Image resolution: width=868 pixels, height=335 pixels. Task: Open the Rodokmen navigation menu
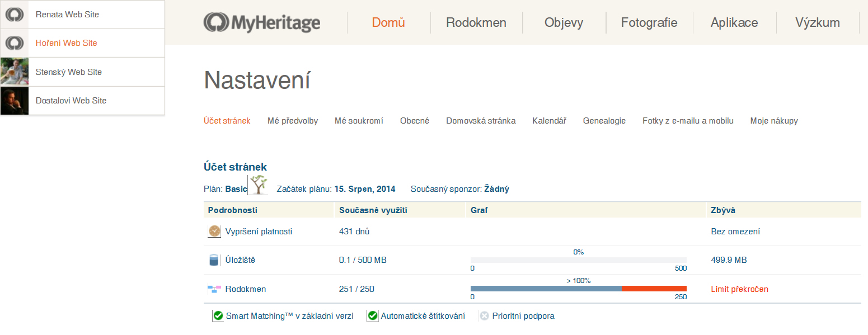pyautogui.click(x=476, y=23)
